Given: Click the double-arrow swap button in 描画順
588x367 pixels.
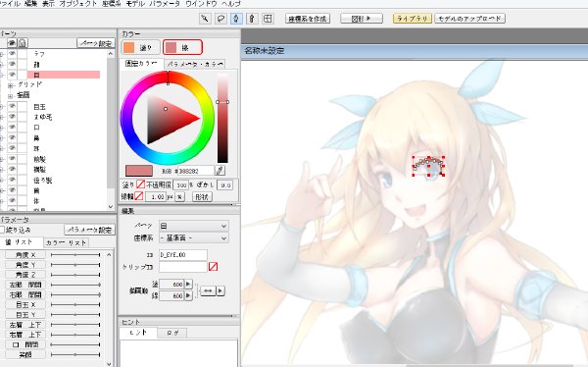Looking at the screenshot, I should coord(208,290).
